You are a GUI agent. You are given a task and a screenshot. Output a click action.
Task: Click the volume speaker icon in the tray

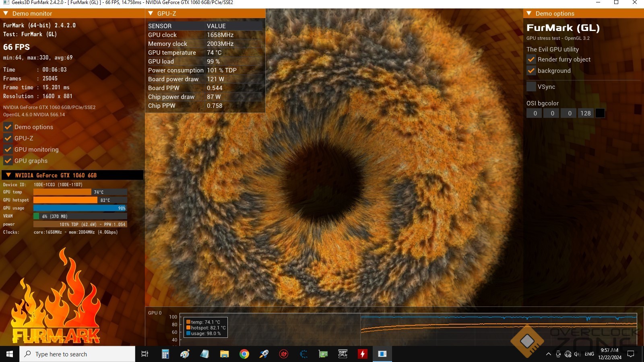(x=577, y=354)
